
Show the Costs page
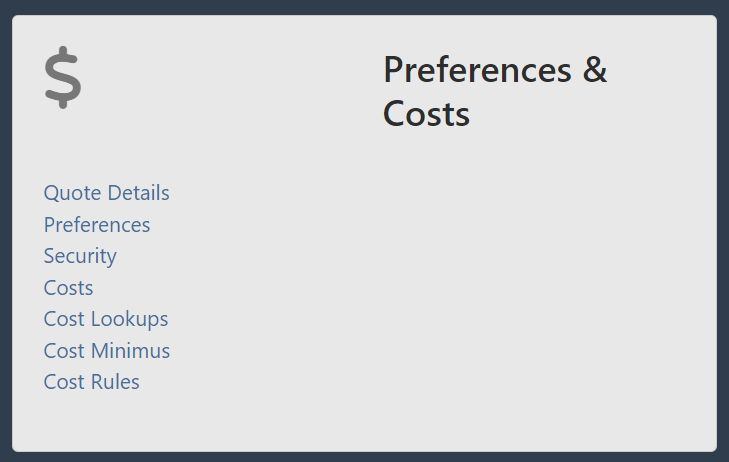tap(68, 288)
